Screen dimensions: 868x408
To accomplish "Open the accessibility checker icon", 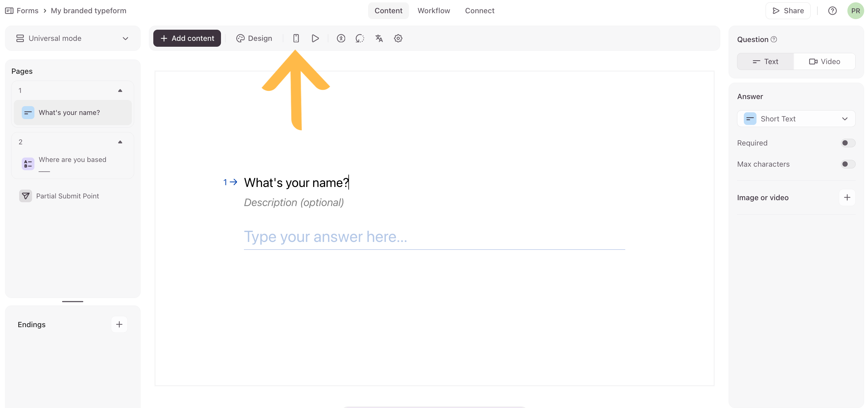I will (x=341, y=39).
